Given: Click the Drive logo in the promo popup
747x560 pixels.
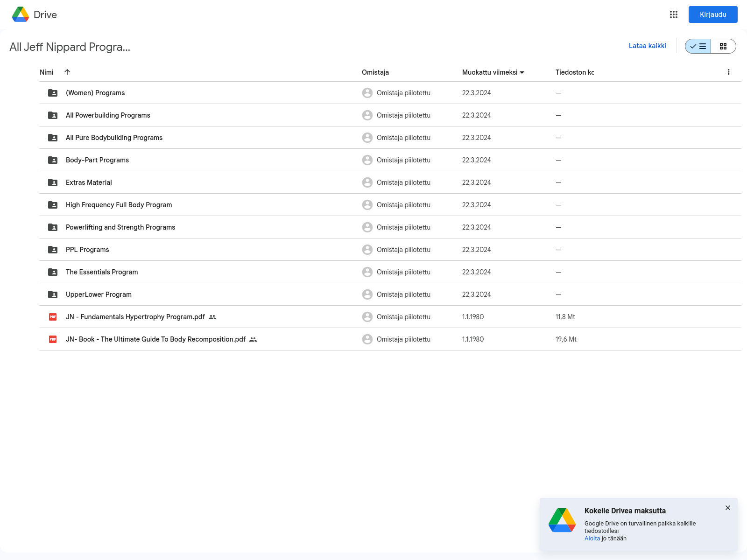Looking at the screenshot, I should pyautogui.click(x=562, y=520).
